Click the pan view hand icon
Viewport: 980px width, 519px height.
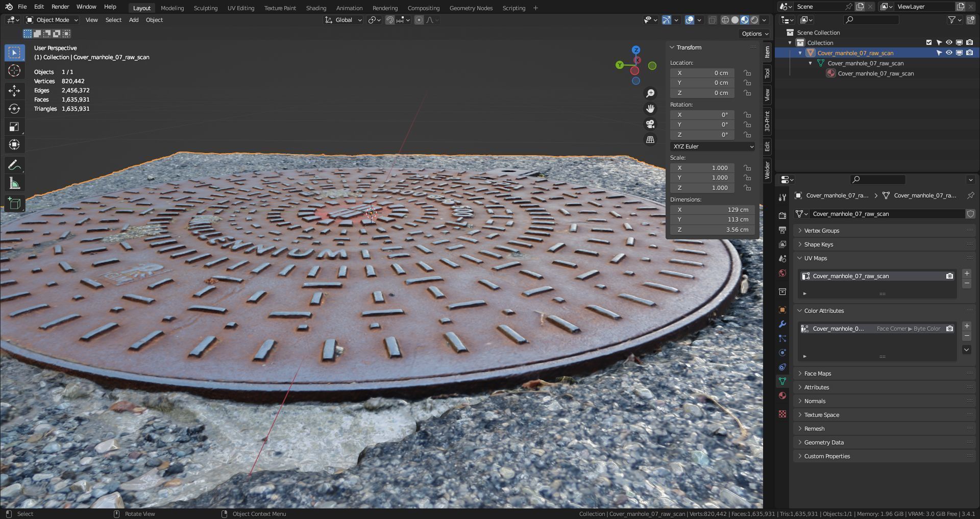pos(650,109)
